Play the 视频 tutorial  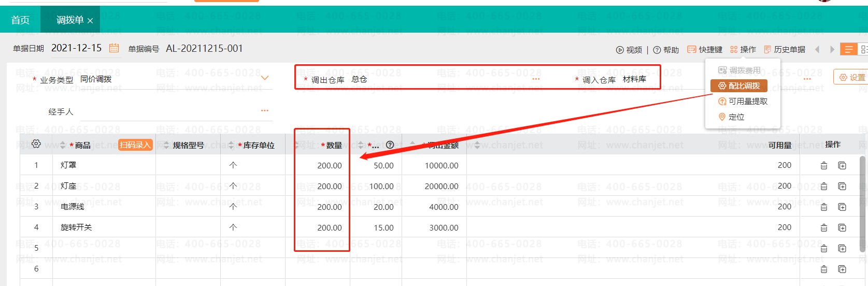pyautogui.click(x=629, y=50)
